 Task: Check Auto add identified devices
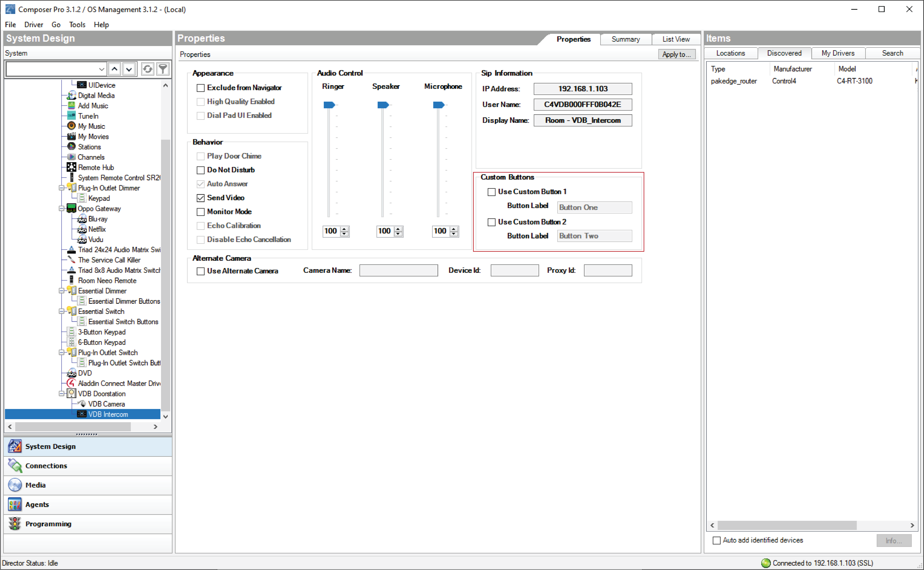point(717,540)
